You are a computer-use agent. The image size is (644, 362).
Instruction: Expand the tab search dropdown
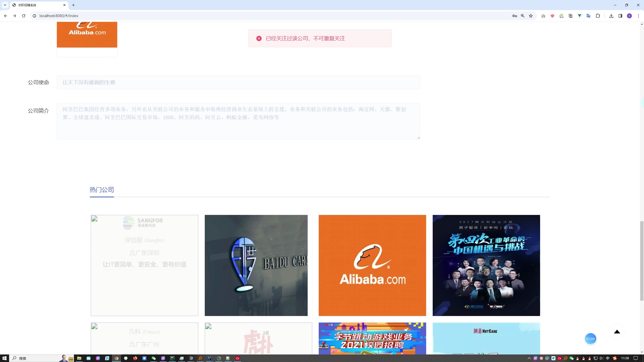5,5
